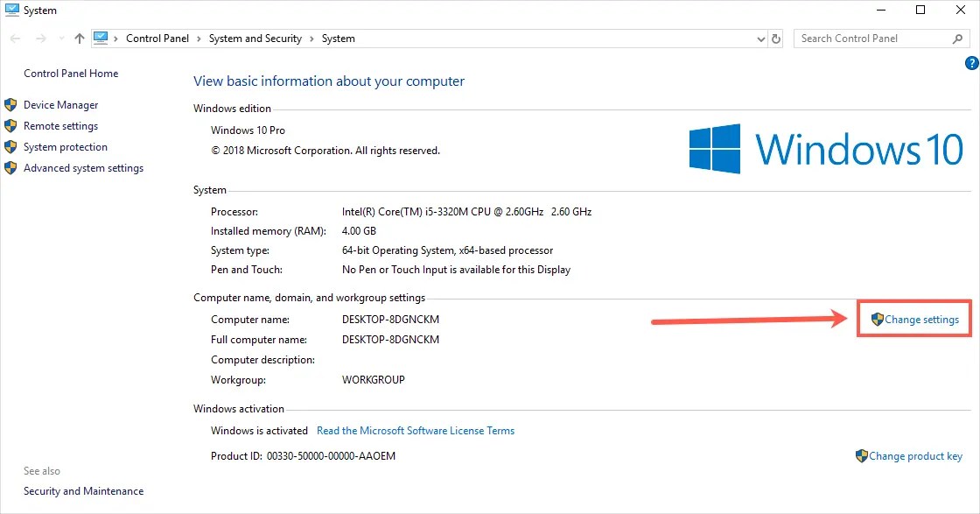Image resolution: width=980 pixels, height=514 pixels.
Task: Open the address bar dropdown arrow
Action: [x=760, y=39]
